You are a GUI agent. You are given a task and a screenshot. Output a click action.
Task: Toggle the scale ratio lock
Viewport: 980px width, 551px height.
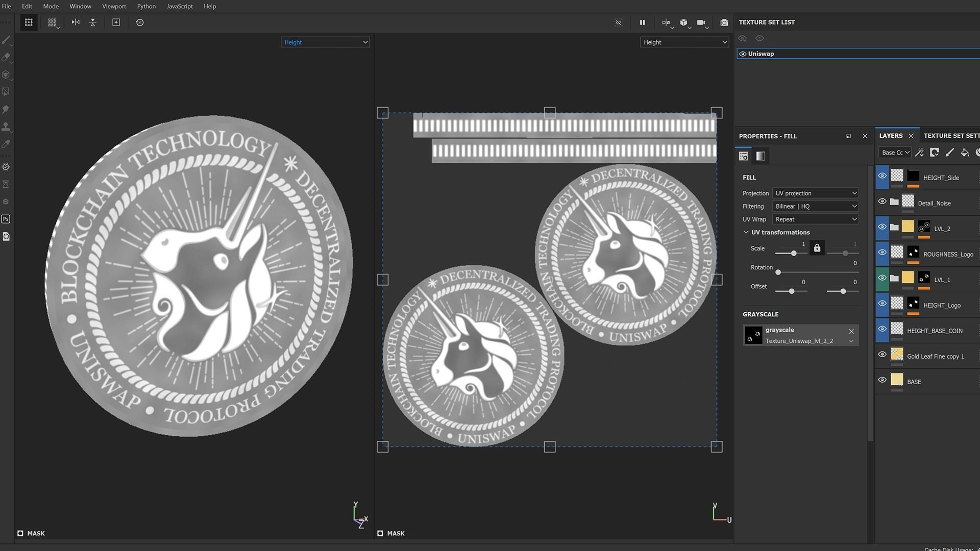(817, 248)
